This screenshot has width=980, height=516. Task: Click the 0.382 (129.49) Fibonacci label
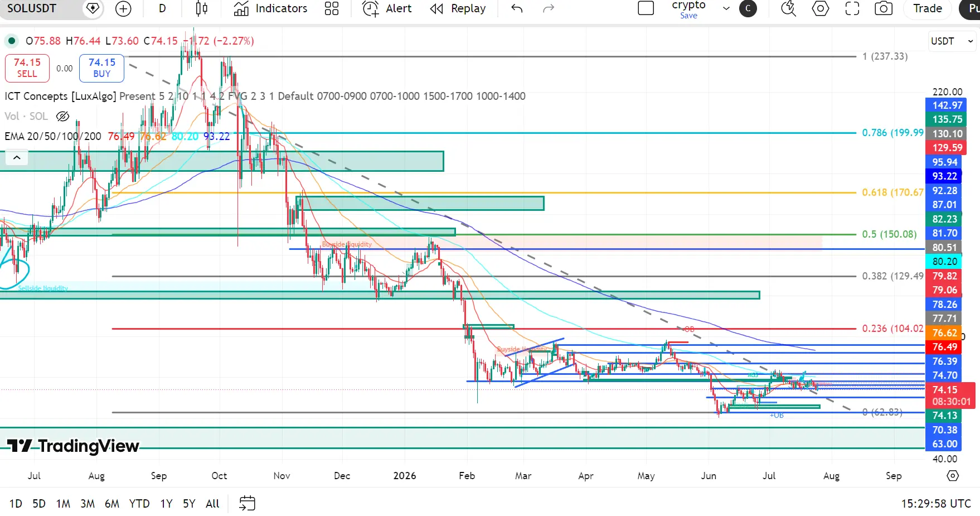click(892, 276)
